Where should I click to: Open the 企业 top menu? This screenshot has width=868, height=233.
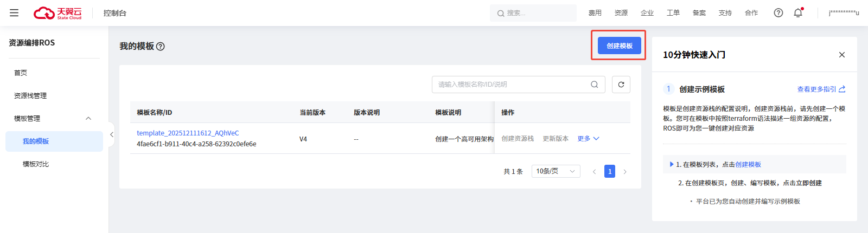(x=647, y=13)
